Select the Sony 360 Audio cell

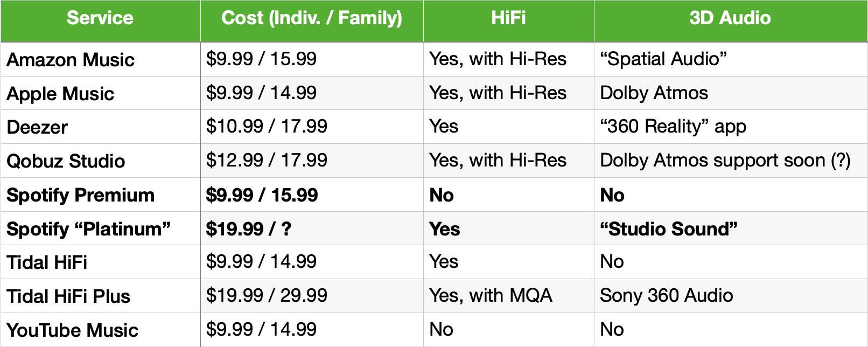[x=731, y=296]
